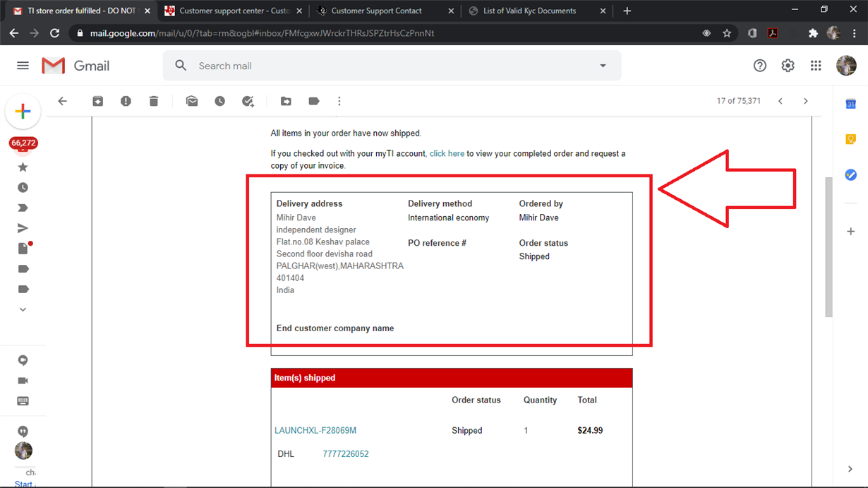
Task: Click the Compose plus button
Action: point(23,112)
